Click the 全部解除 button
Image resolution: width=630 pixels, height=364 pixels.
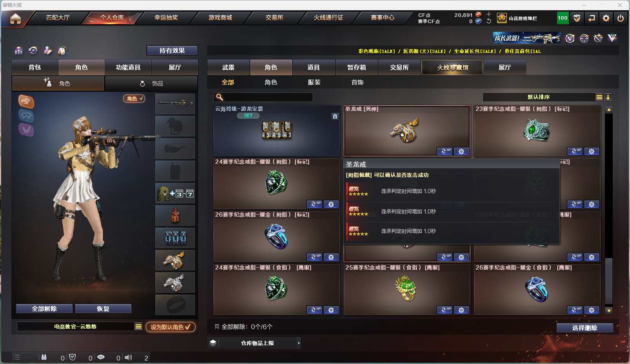tap(44, 309)
